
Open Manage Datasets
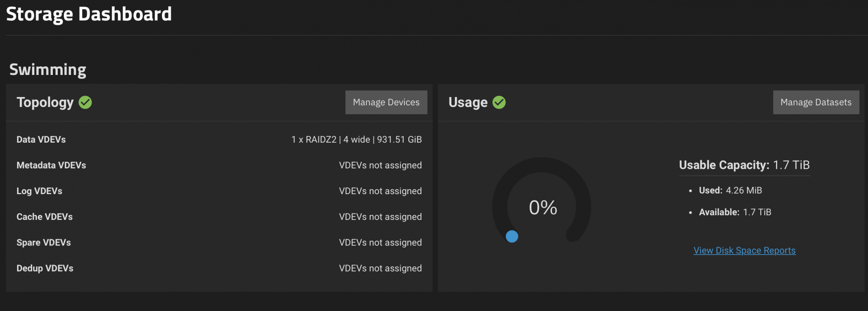tap(816, 102)
